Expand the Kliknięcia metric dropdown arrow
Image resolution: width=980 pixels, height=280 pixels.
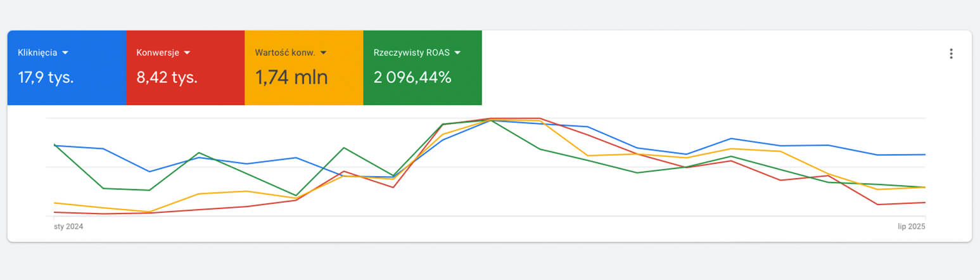pos(65,53)
